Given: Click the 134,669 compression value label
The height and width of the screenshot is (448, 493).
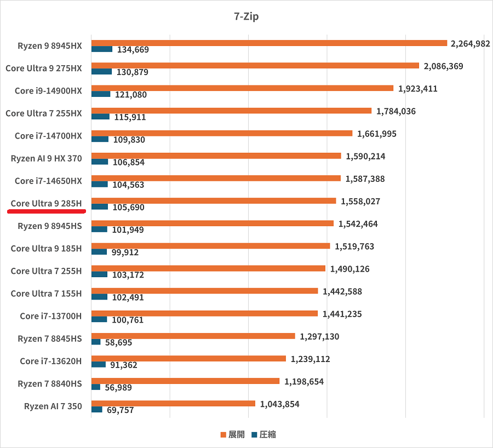Looking at the screenshot, I should (133, 50).
